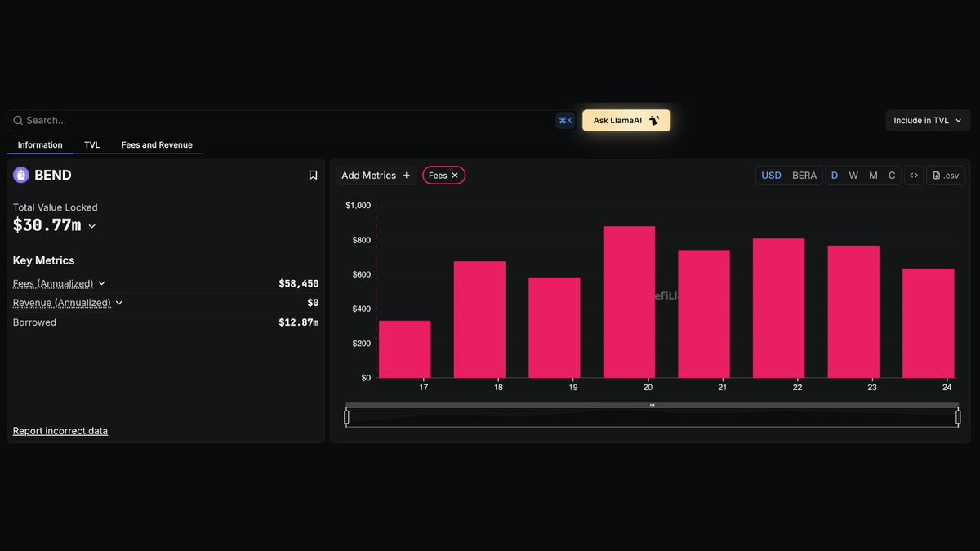Click the right handle of range slider
The height and width of the screenshot is (551, 980).
(x=958, y=417)
